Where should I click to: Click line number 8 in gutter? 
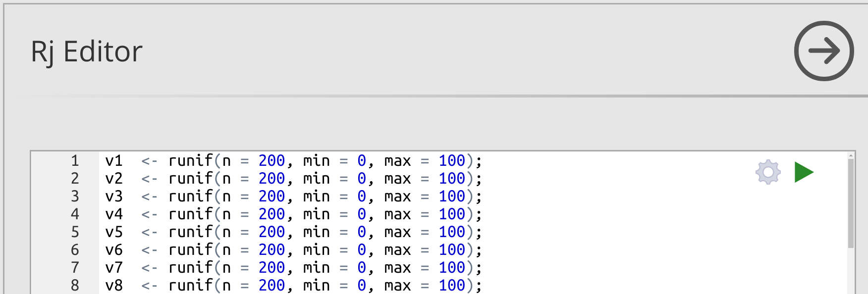pos(75,286)
